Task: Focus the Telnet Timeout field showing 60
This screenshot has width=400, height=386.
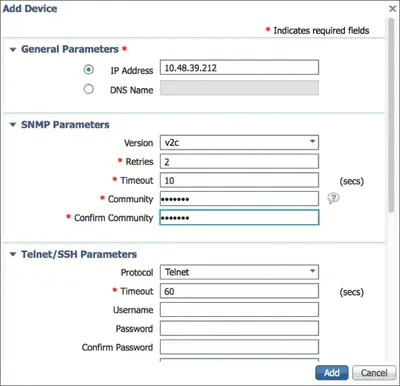Action: (x=239, y=291)
